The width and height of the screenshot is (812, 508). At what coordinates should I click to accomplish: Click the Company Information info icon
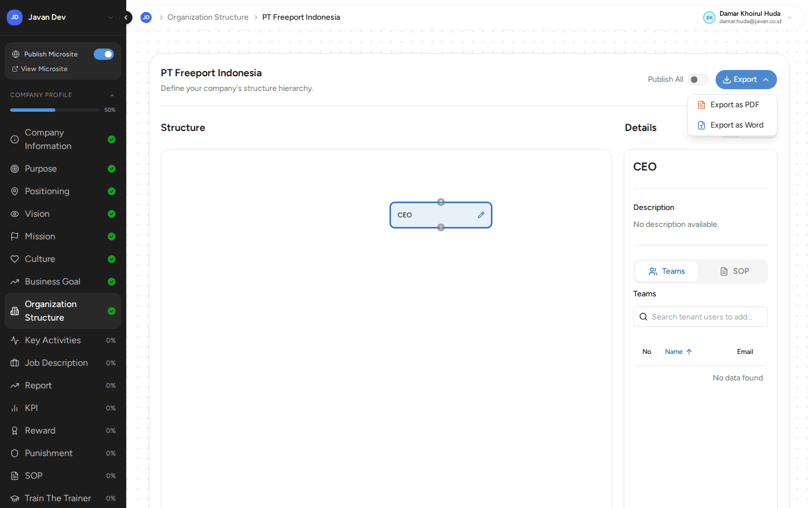pyautogui.click(x=15, y=139)
